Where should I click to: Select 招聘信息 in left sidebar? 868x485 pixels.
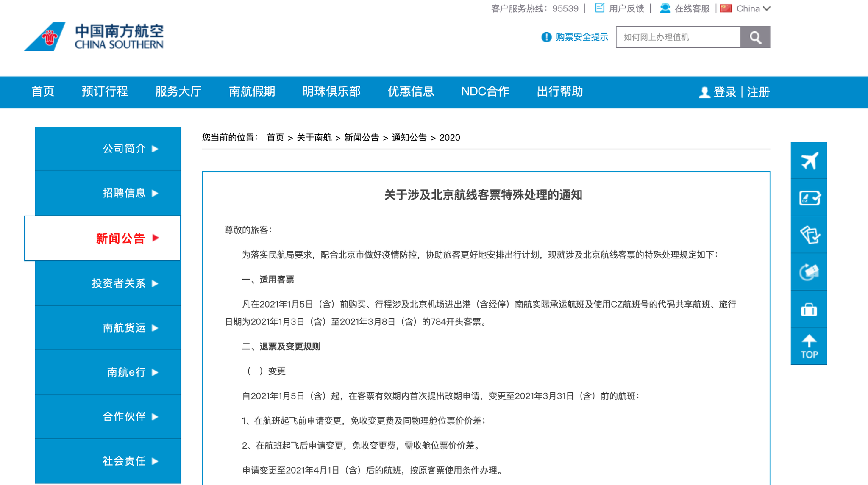(x=108, y=193)
